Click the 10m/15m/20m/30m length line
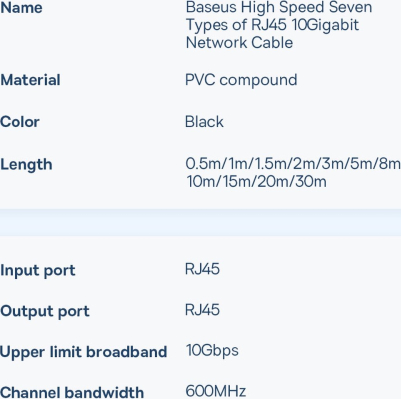The image size is (401, 399). [256, 182]
